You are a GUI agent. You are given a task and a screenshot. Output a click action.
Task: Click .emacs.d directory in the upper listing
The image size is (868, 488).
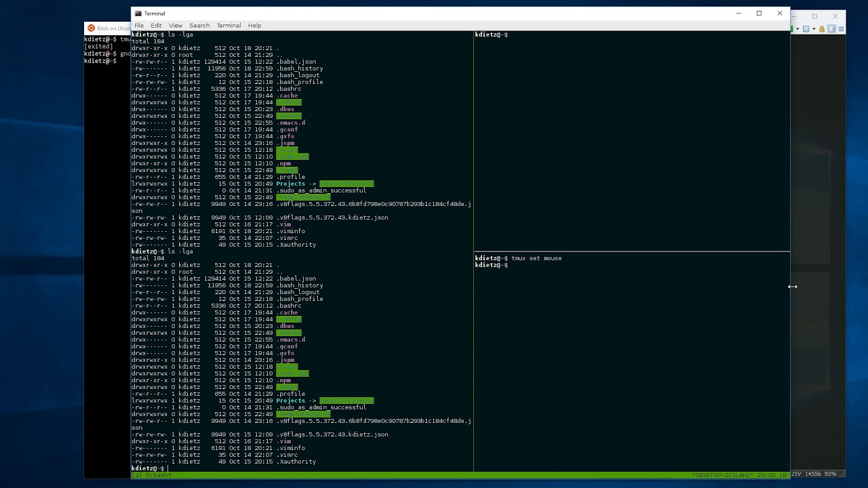pos(291,123)
